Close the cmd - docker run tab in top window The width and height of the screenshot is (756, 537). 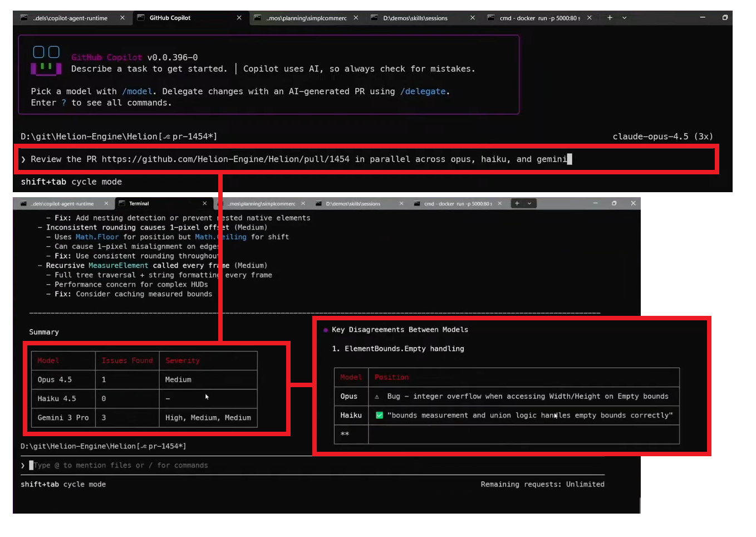click(x=590, y=18)
